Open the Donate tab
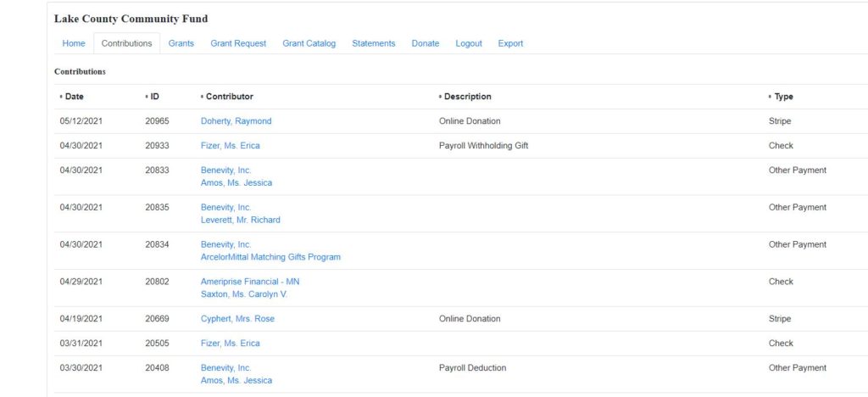Viewport: 868px width, 397px height. [426, 43]
